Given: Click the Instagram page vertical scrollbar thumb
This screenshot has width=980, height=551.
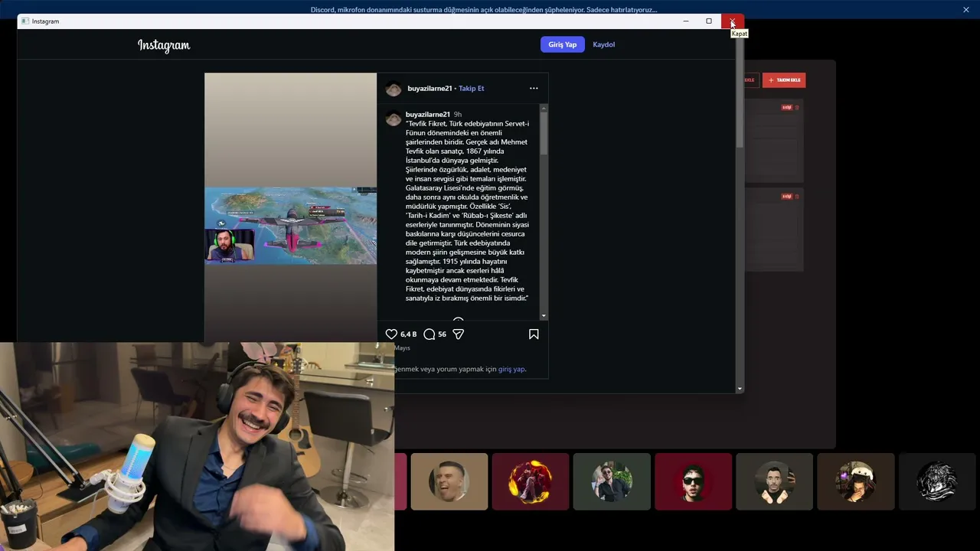Looking at the screenshot, I should pos(740,92).
